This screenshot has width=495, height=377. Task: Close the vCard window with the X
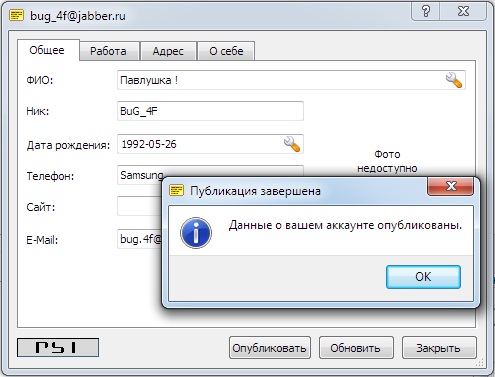(x=463, y=11)
